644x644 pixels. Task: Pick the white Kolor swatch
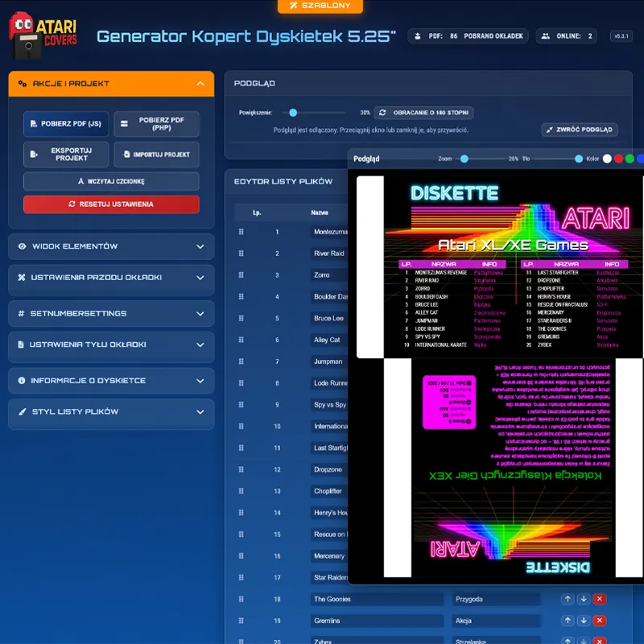tap(607, 159)
